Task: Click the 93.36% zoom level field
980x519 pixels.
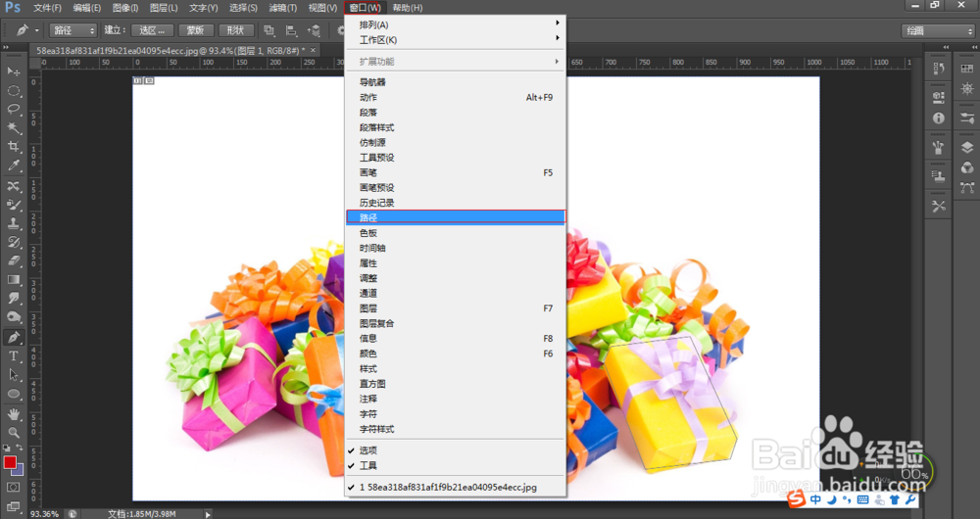Action: [x=45, y=514]
